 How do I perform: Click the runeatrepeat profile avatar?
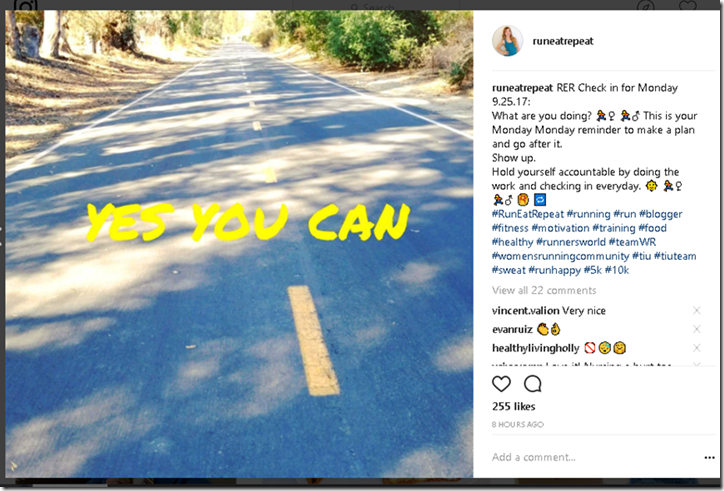(x=507, y=41)
